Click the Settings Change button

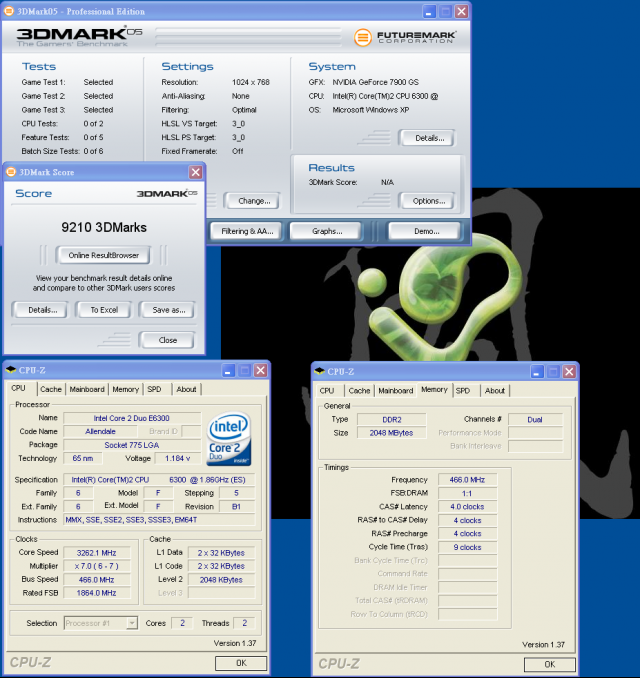pyautogui.click(x=252, y=201)
